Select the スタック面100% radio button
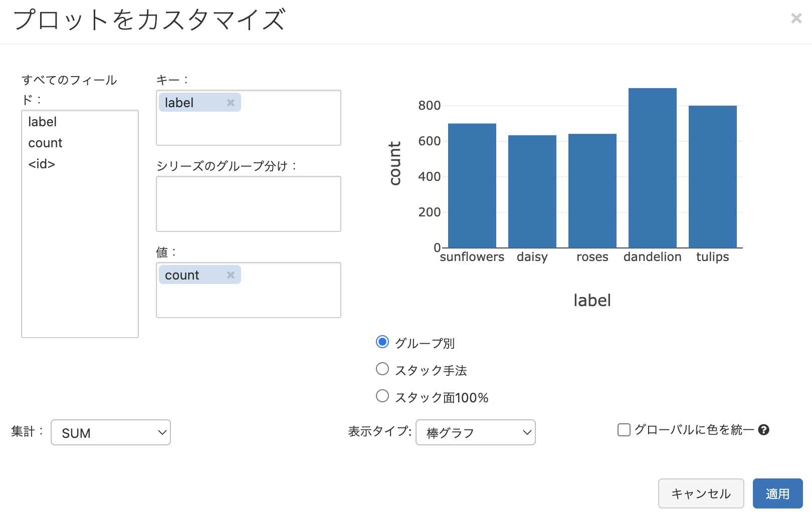The width and height of the screenshot is (812, 522). pyautogui.click(x=382, y=396)
